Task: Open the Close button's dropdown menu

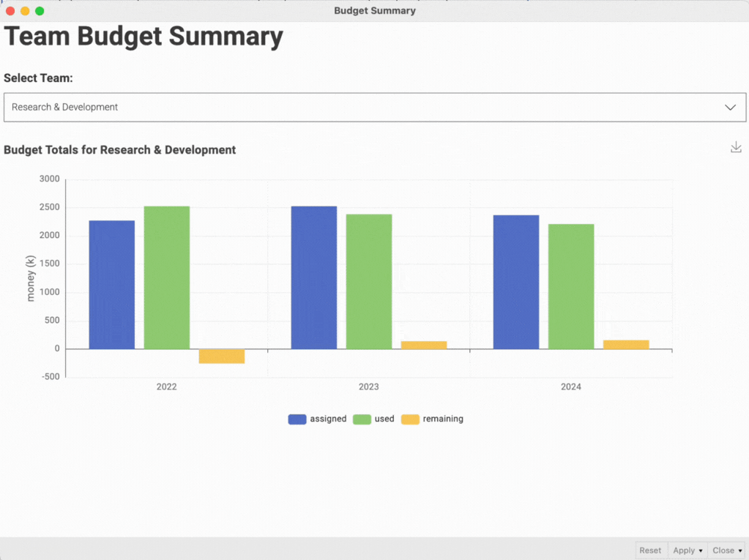Action: pos(739,550)
